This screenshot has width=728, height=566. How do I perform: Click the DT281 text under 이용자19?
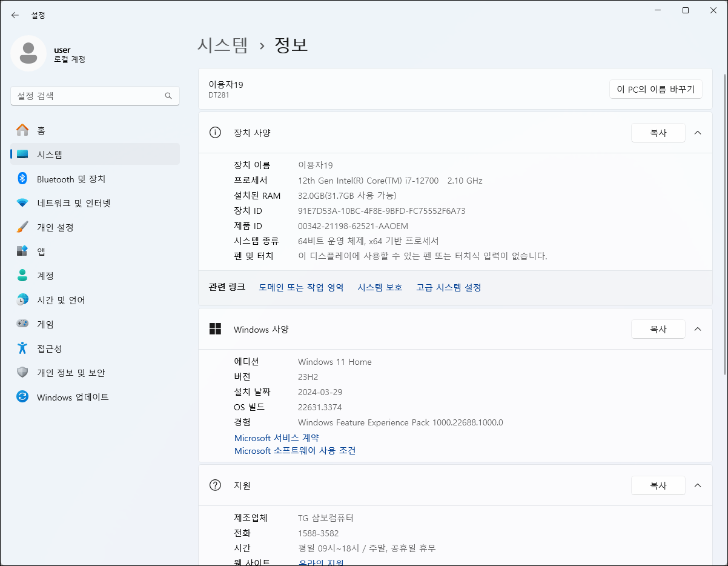tap(219, 95)
